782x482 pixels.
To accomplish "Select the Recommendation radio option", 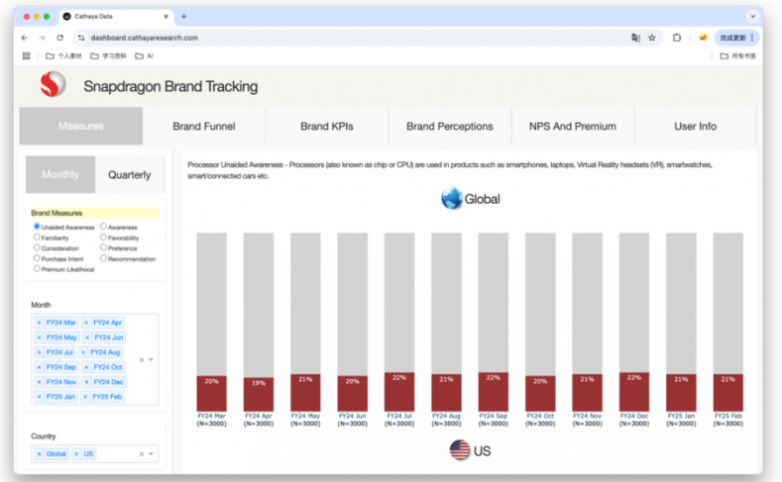I will point(104,259).
